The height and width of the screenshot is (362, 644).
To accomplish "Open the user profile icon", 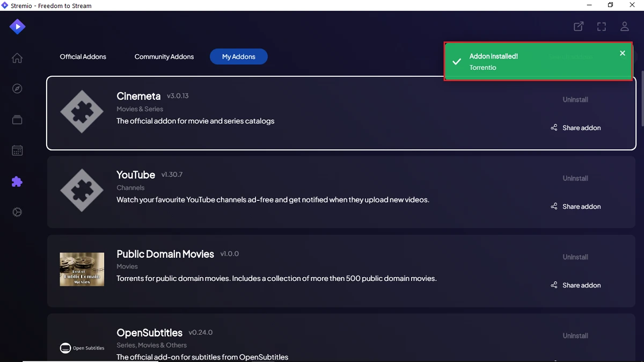I will tap(624, 26).
